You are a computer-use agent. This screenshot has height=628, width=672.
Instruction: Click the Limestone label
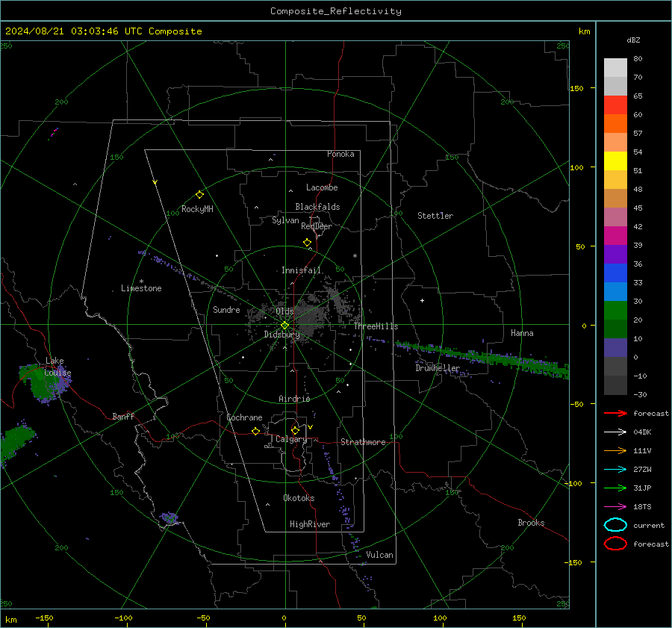click(x=141, y=288)
